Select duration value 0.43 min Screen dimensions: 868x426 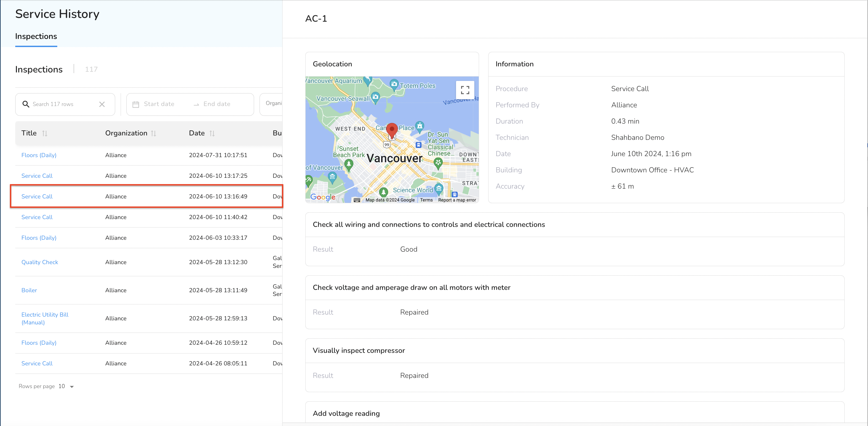625,121
